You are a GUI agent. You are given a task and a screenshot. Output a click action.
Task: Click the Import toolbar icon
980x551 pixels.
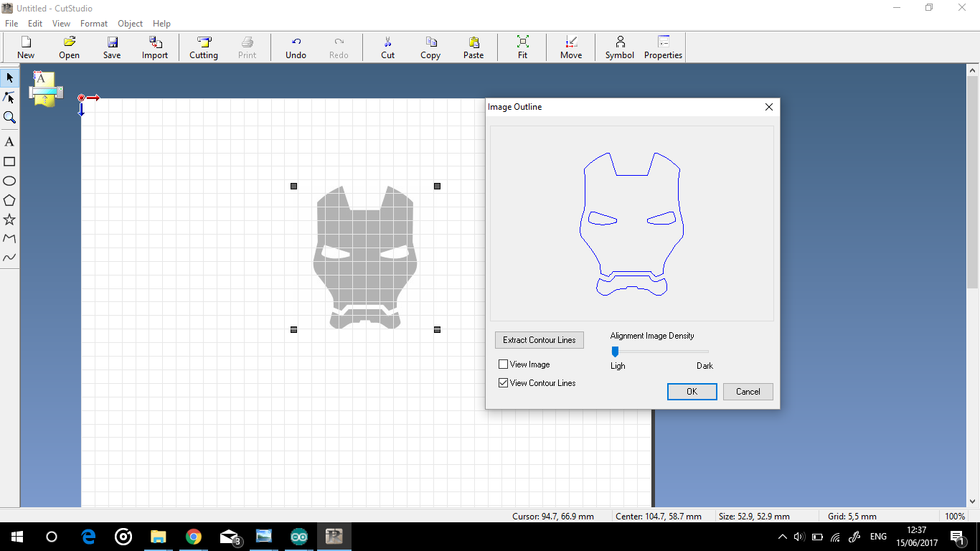point(155,47)
